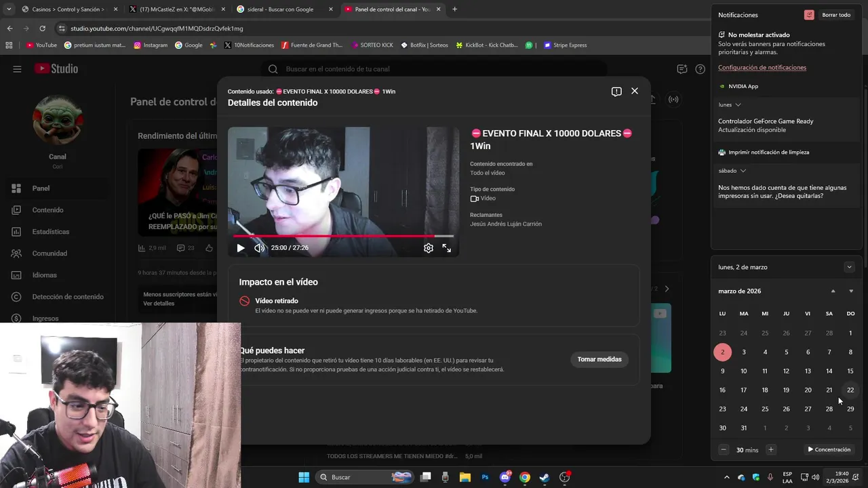This screenshot has width=868, height=488.
Task: Switch to sideral Google search tab
Action: tap(285, 9)
